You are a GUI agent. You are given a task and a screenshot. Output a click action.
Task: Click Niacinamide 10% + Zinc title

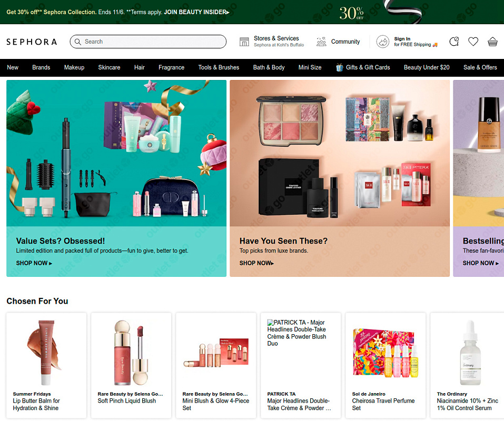point(467,404)
